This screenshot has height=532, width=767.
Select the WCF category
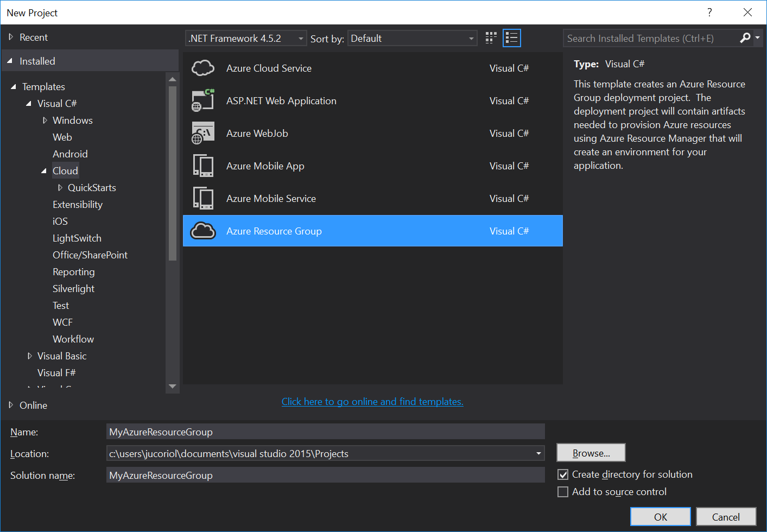click(x=62, y=322)
